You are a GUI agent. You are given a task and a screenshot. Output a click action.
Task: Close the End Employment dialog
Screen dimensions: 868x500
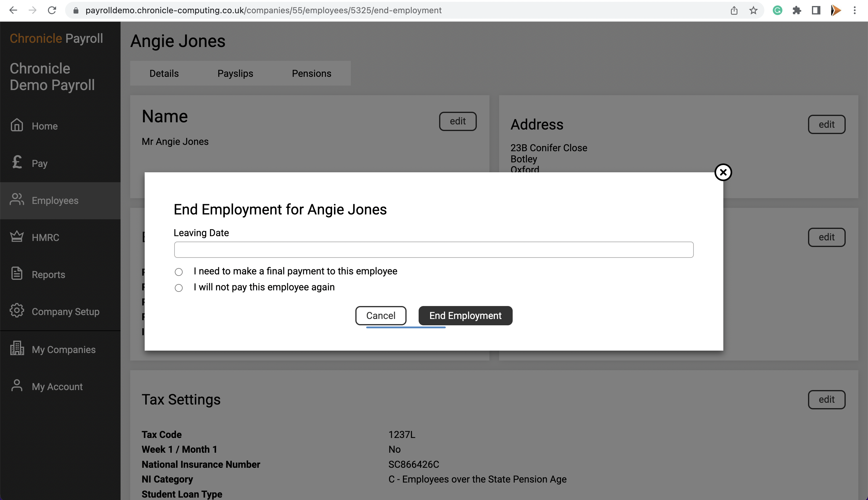click(x=723, y=172)
